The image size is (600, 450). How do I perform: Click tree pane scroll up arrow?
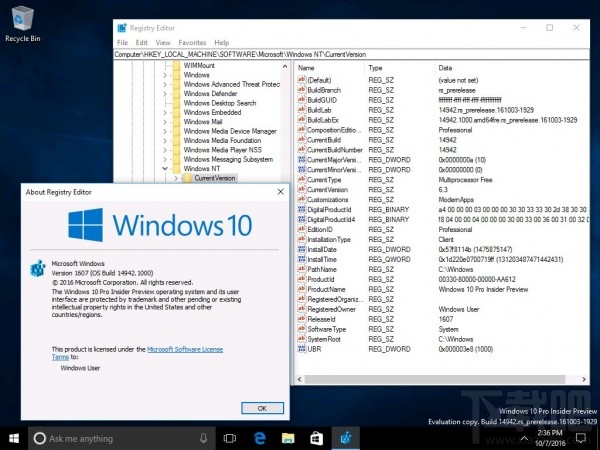(x=285, y=67)
